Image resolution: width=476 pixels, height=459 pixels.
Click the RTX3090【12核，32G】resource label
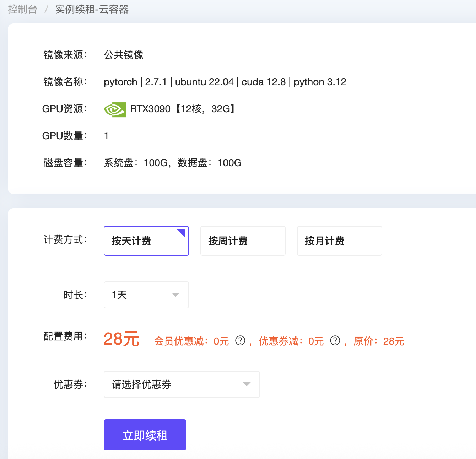coord(183,109)
